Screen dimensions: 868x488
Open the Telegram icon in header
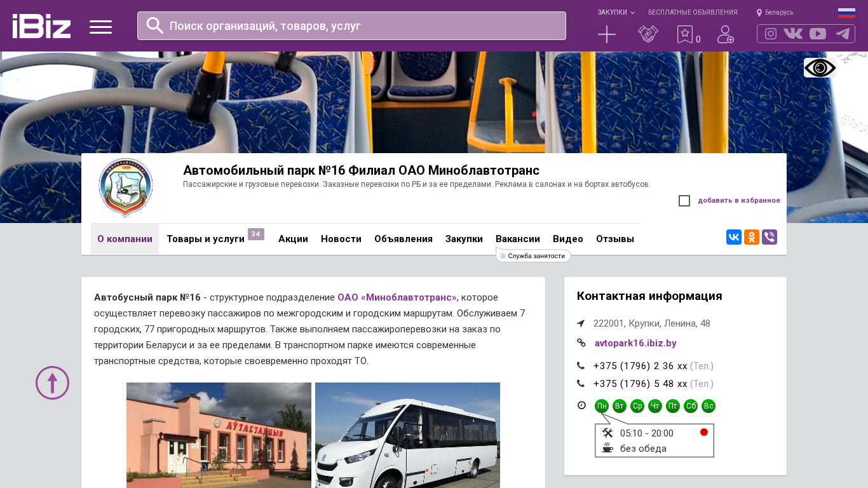843,34
